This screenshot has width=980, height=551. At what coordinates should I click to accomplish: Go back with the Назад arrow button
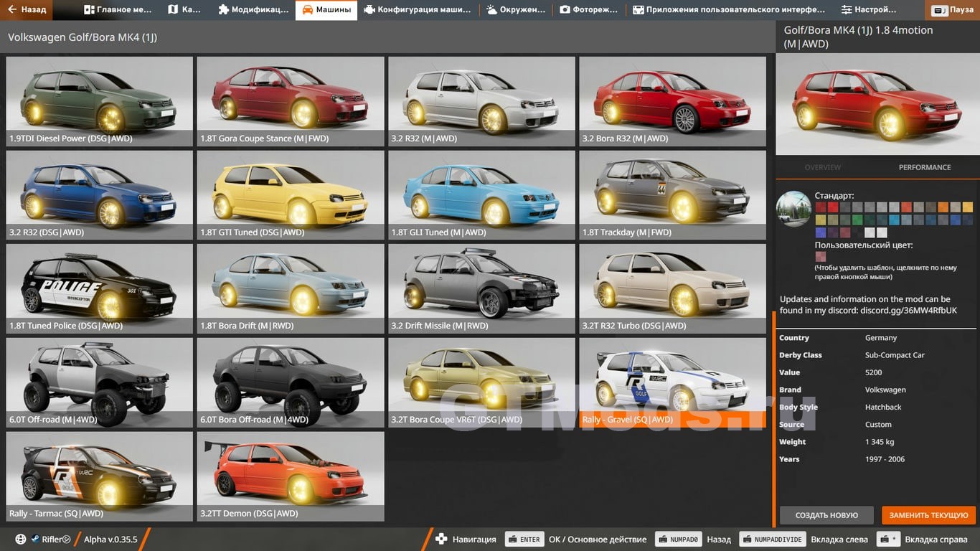click(27, 10)
